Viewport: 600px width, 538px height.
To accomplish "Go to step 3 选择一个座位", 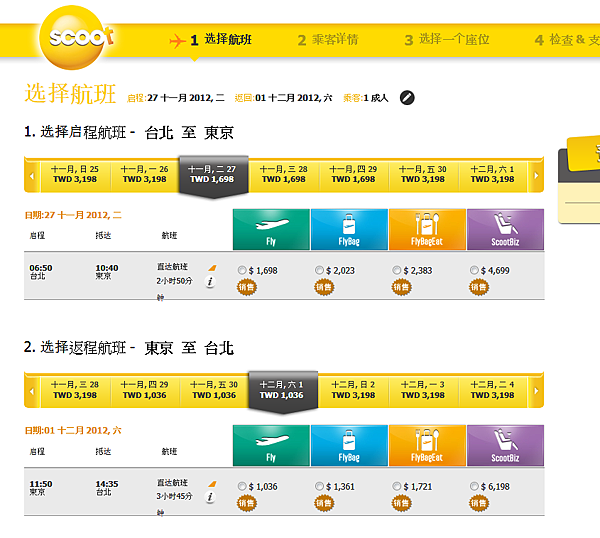I will pyautogui.click(x=447, y=40).
